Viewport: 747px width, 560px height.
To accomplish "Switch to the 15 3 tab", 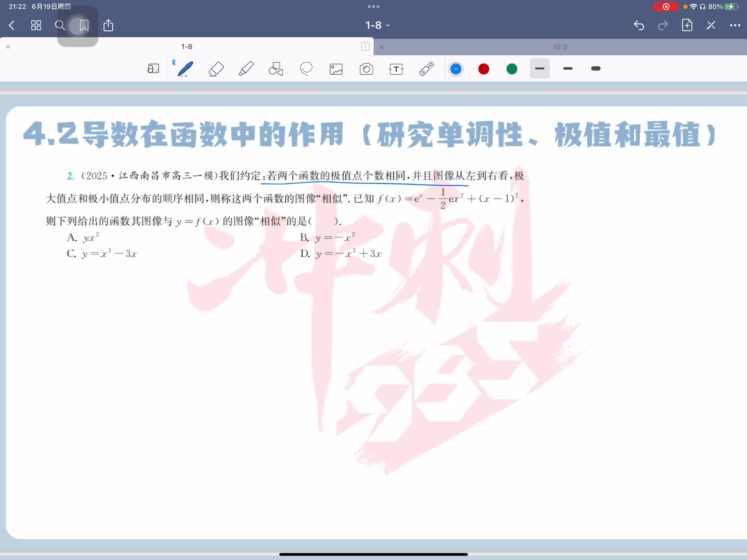I will tap(560, 47).
